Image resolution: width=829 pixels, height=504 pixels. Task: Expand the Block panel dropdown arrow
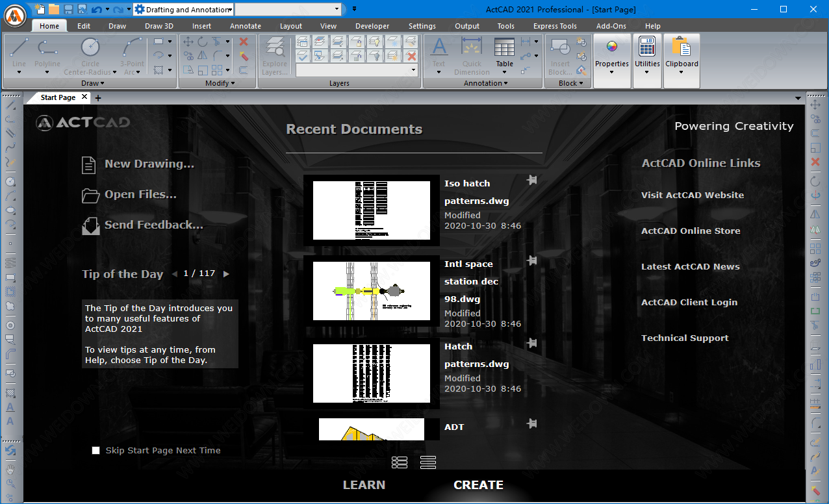(x=581, y=83)
